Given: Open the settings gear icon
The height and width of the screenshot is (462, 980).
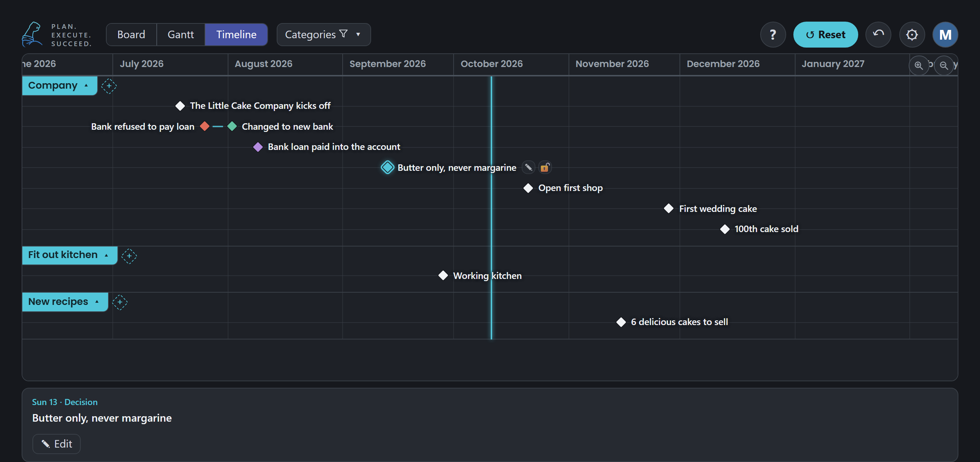Looking at the screenshot, I should [912, 35].
